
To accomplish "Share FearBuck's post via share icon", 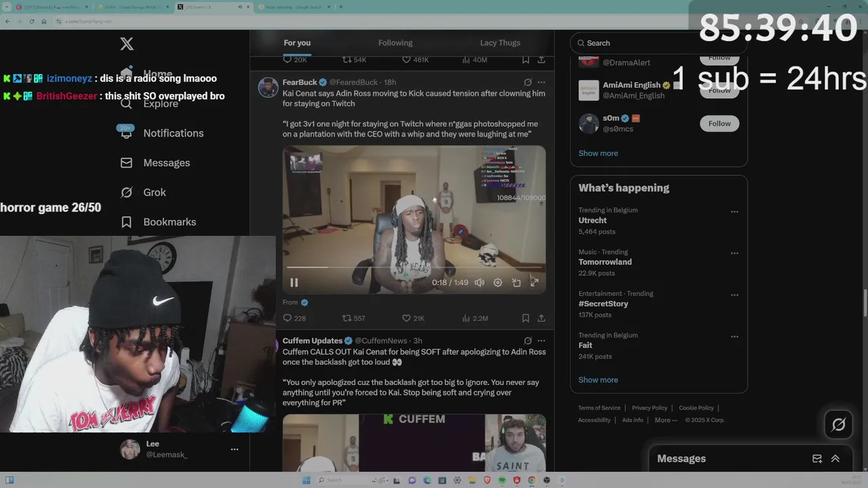I will point(541,318).
